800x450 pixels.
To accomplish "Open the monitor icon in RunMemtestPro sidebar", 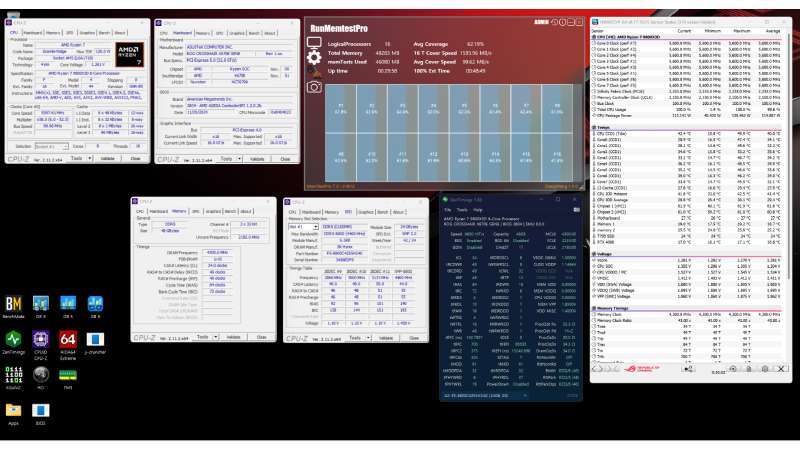I will click(314, 43).
